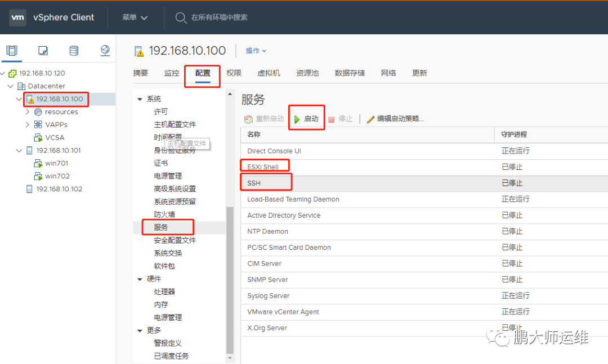Switch to the 虚拟机 tab
608x364 pixels.
coord(269,73)
